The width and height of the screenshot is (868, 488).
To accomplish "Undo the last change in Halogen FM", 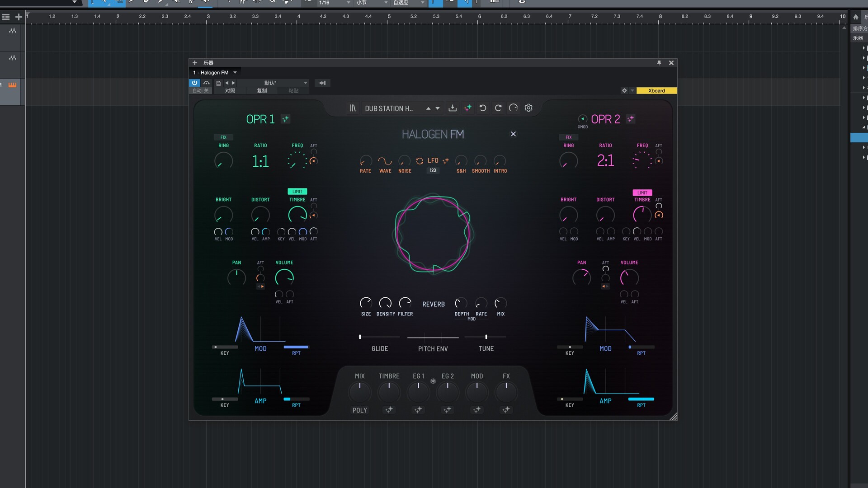I will pyautogui.click(x=483, y=108).
